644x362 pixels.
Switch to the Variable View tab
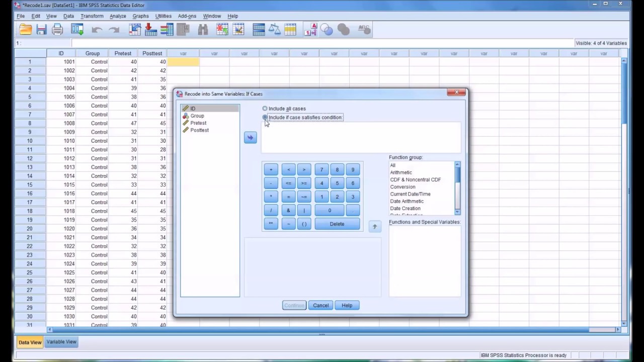(x=61, y=342)
